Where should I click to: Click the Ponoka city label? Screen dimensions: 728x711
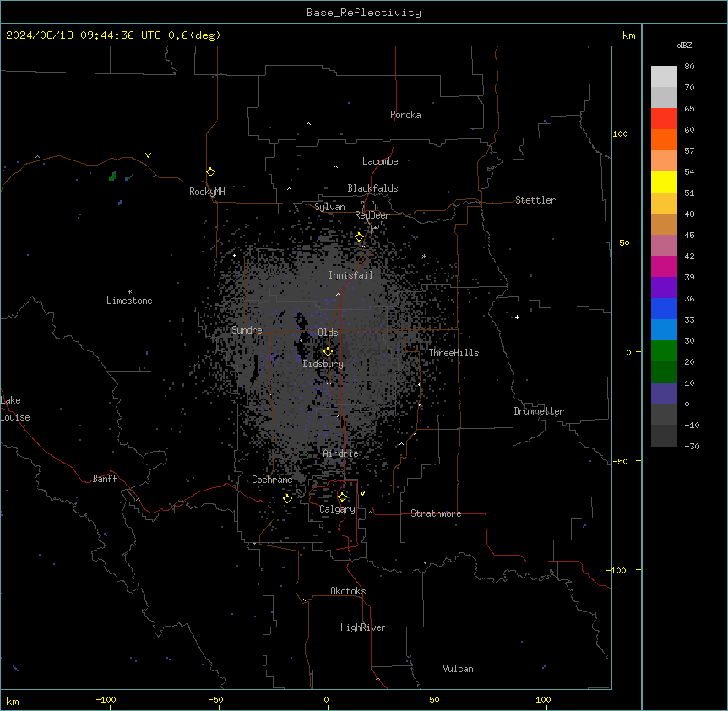pyautogui.click(x=405, y=115)
